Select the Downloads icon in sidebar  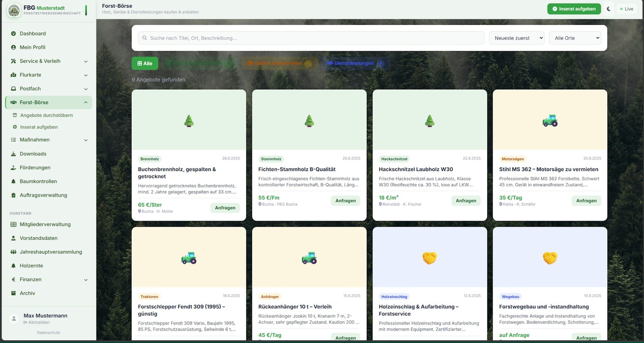point(13,154)
